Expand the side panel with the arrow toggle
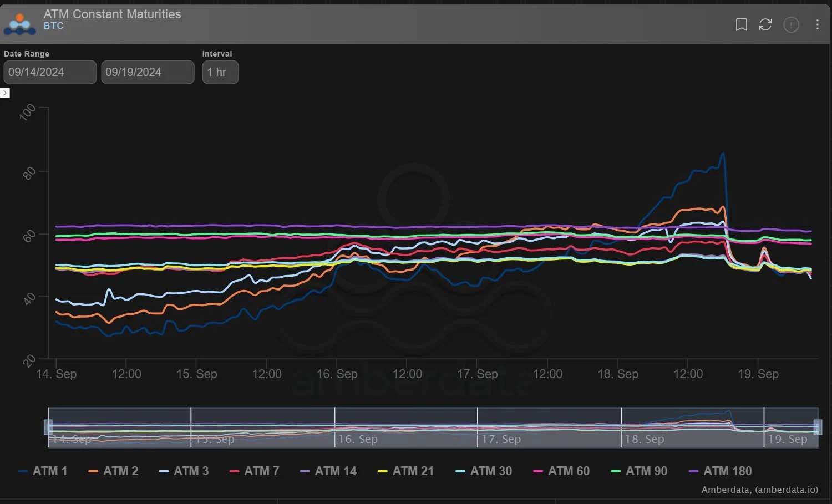 click(x=5, y=93)
